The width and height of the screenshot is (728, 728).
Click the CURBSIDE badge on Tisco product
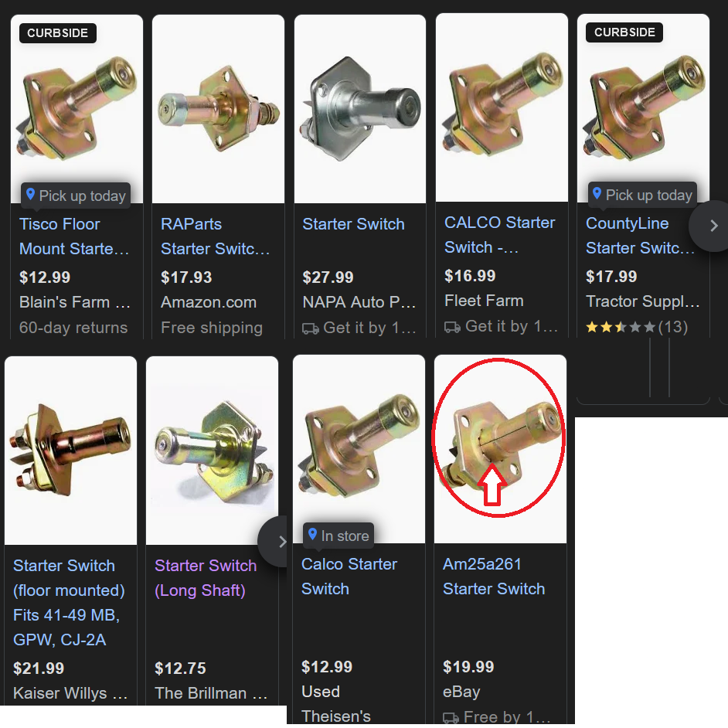click(57, 33)
